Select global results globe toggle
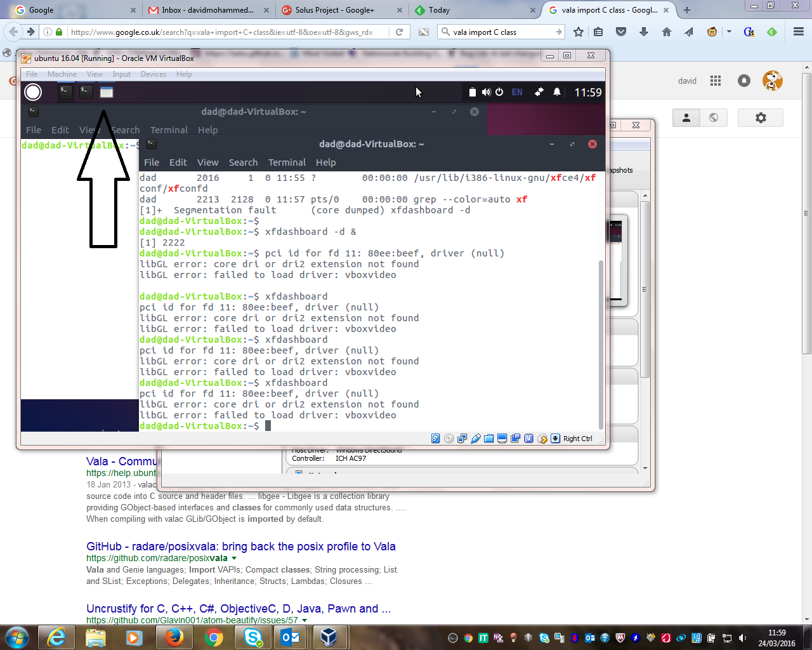The width and height of the screenshot is (812, 650). coord(714,117)
